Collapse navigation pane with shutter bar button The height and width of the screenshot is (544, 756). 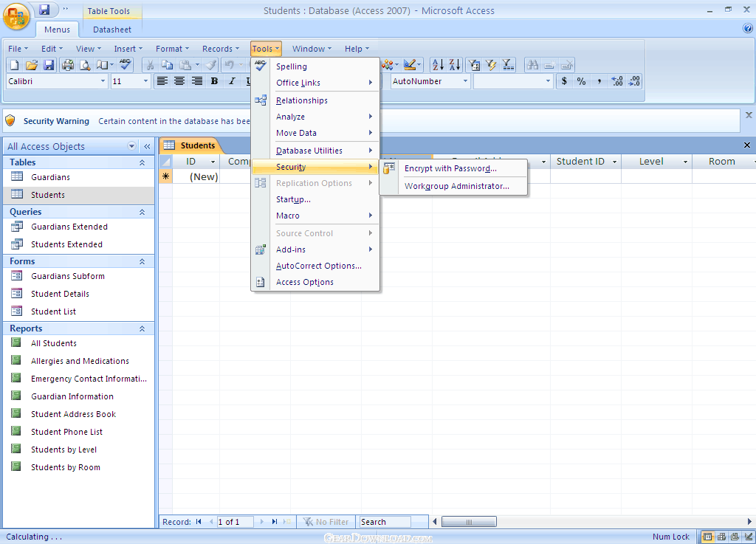[147, 146]
